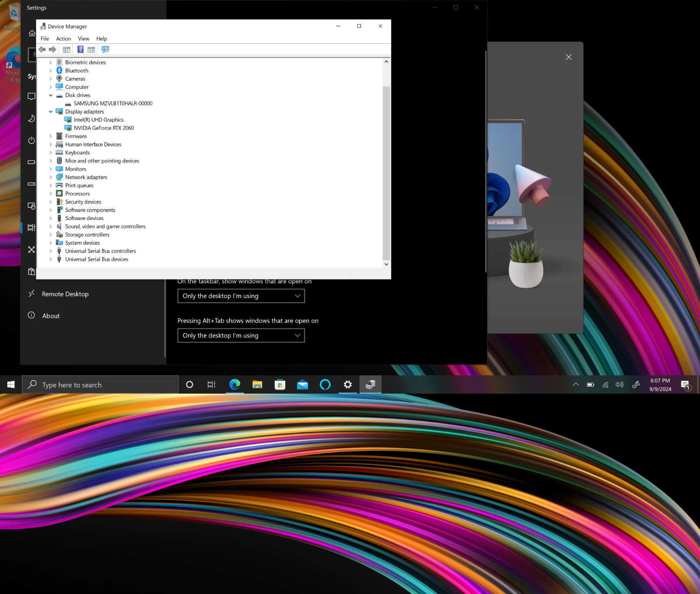
Task: Click the volume icon in system tray
Action: 619,384
